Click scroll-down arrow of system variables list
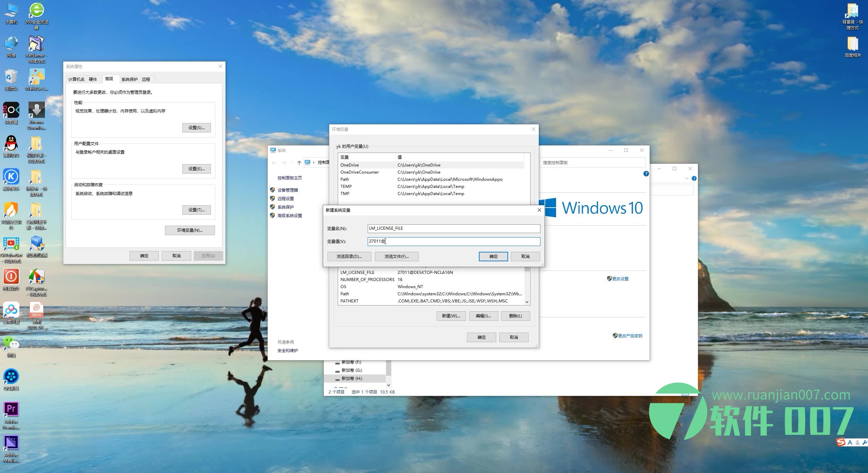This screenshot has width=868, height=473. pos(527,302)
